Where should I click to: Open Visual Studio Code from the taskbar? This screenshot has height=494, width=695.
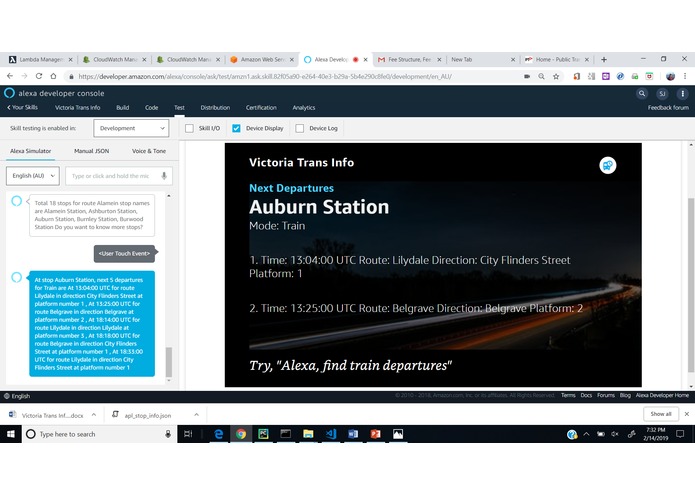331,434
